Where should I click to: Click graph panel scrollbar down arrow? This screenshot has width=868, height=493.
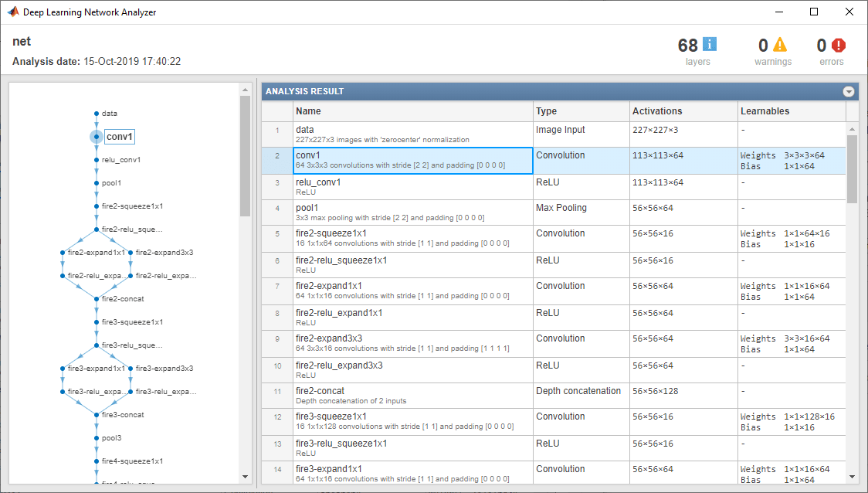point(246,477)
